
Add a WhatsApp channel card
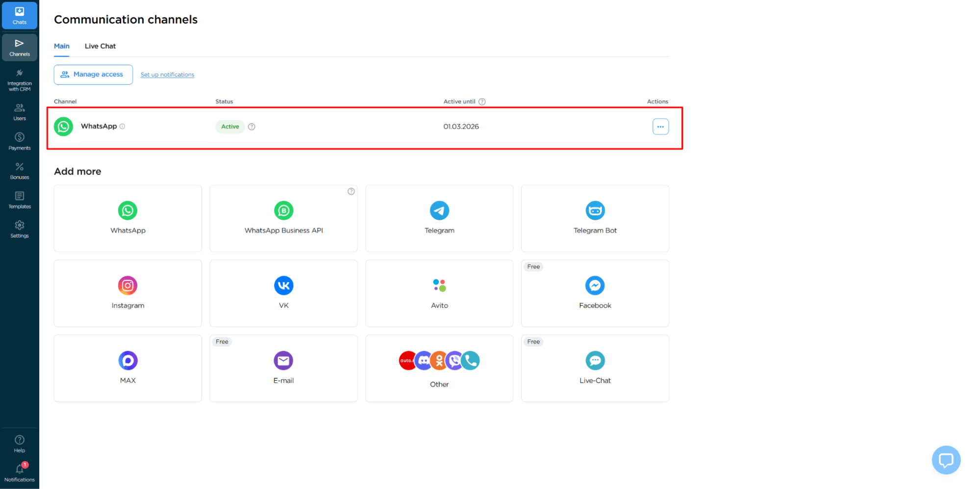128,218
